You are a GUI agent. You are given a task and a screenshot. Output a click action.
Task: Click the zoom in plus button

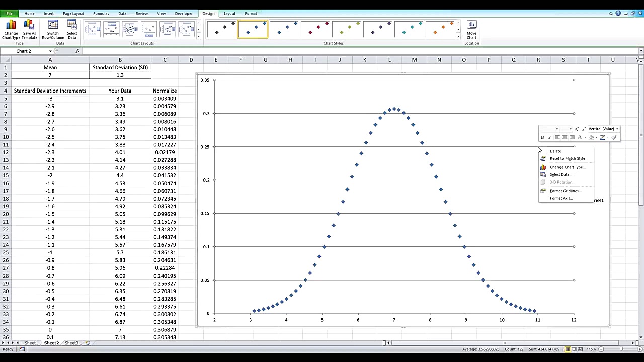640,349
